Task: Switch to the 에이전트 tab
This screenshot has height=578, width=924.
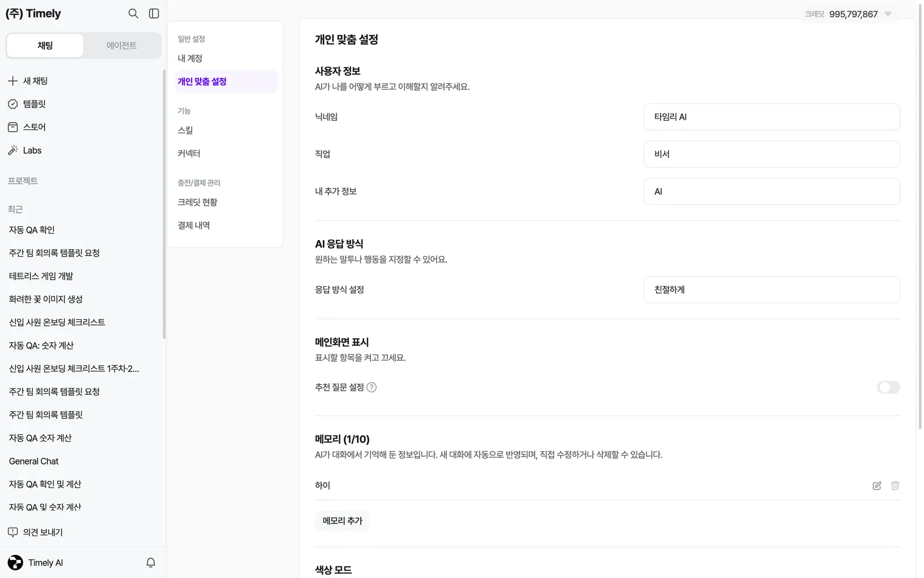Action: pos(122,46)
